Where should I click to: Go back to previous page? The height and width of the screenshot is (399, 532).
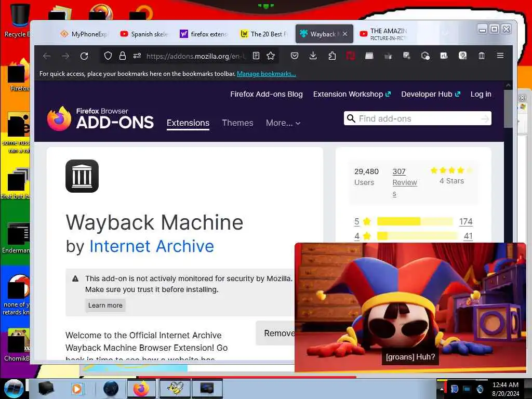pyautogui.click(x=47, y=56)
